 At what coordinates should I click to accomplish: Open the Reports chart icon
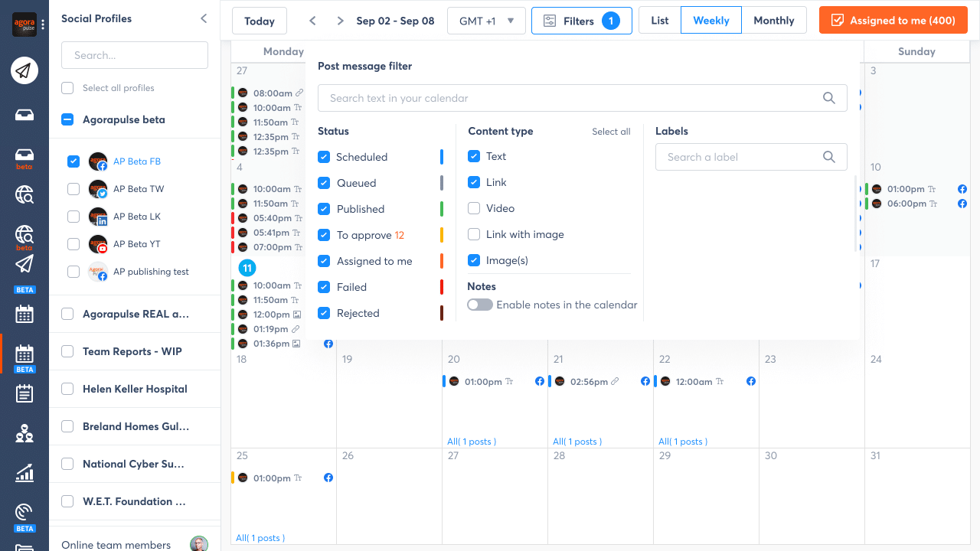click(x=24, y=473)
